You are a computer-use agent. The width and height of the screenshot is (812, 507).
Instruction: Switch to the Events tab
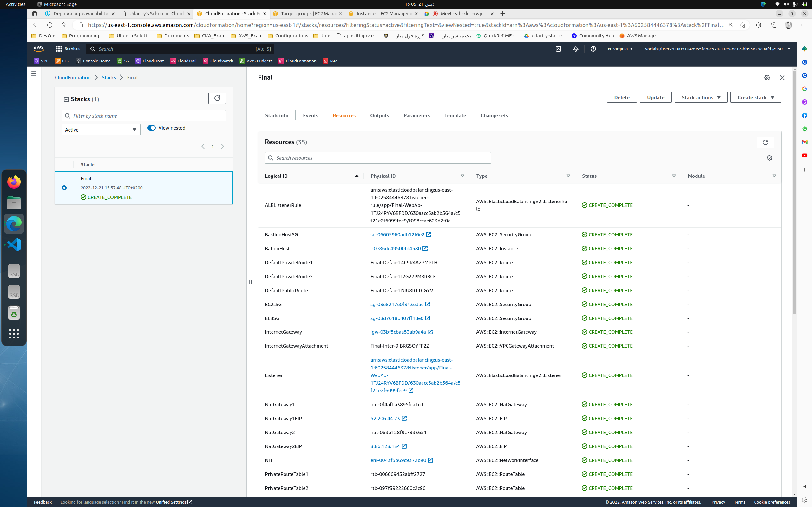pyautogui.click(x=310, y=115)
